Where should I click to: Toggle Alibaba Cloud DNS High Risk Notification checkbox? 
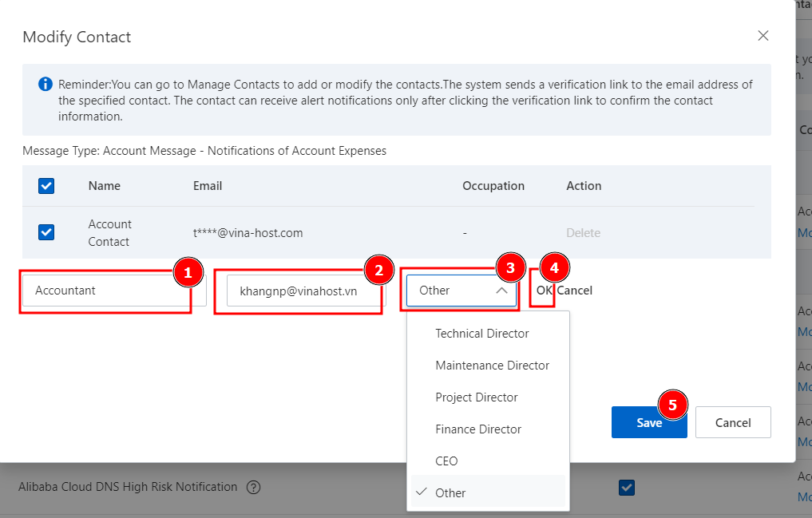(x=627, y=487)
